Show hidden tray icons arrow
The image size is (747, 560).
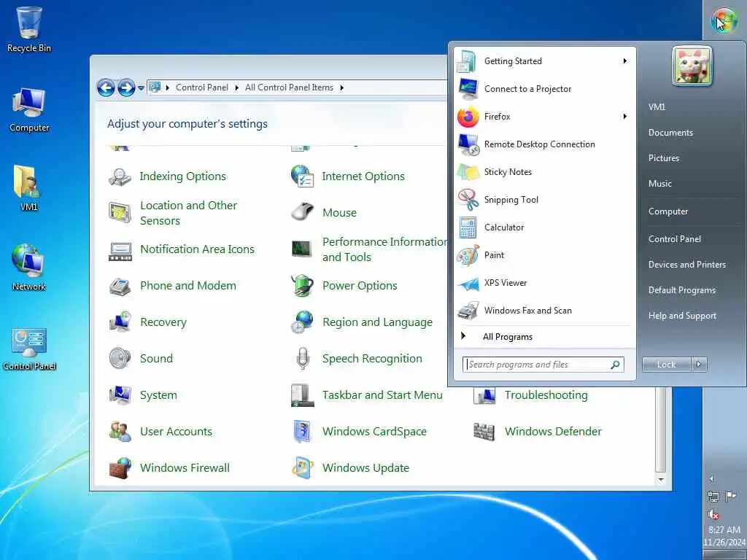pyautogui.click(x=711, y=478)
